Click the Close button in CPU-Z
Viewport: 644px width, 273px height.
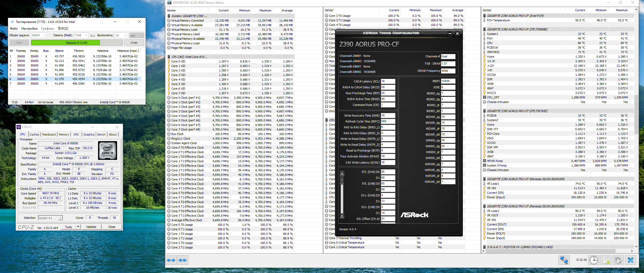point(112,227)
